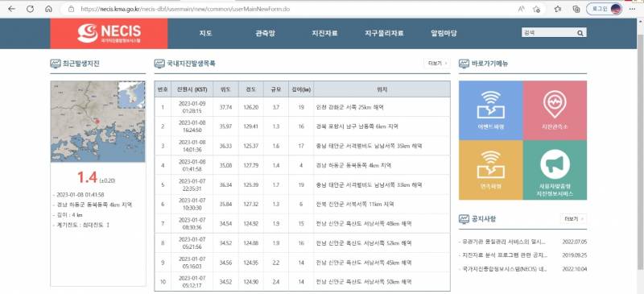Click the 검색 search input field

[x=548, y=33]
